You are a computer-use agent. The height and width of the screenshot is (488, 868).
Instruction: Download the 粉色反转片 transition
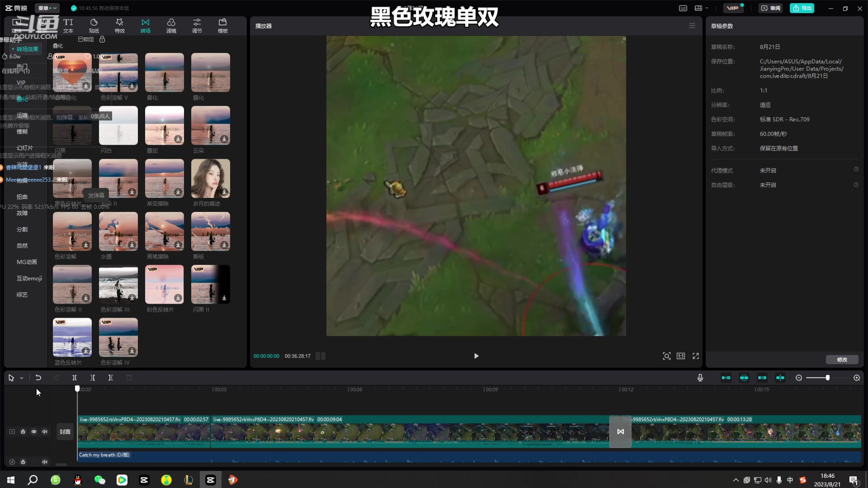point(178,298)
